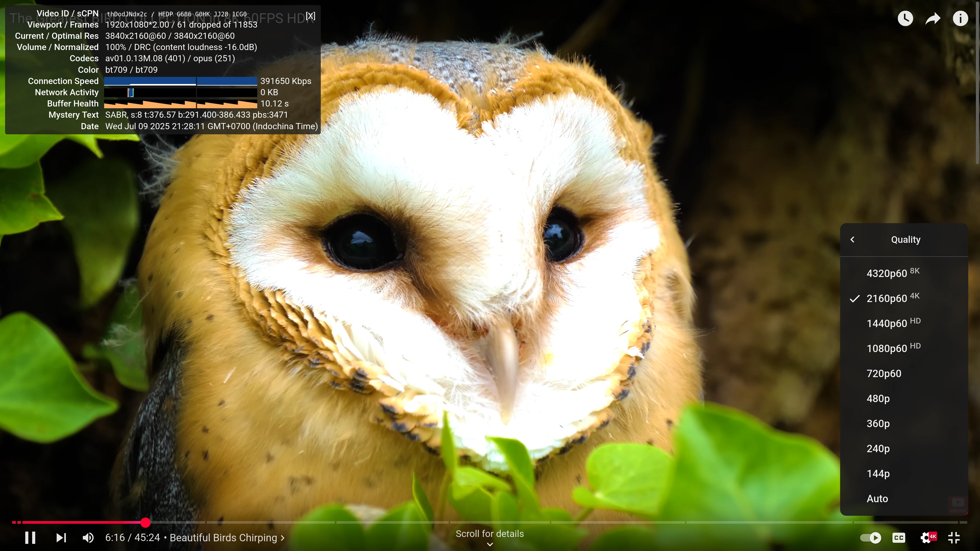980x551 pixels.
Task: Click the Buffer Health graph
Action: pyautogui.click(x=180, y=103)
